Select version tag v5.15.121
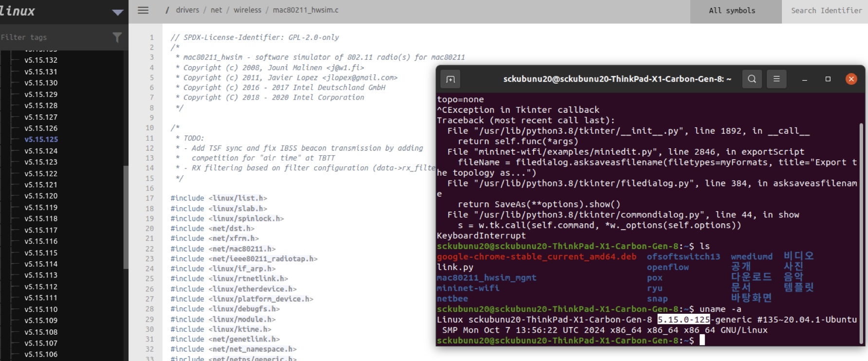This screenshot has width=868, height=361. [x=41, y=184]
